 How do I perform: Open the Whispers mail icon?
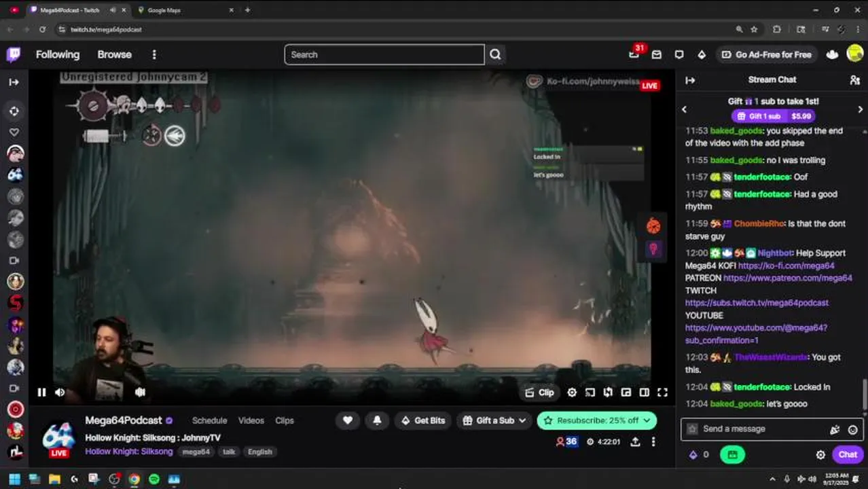657,54
